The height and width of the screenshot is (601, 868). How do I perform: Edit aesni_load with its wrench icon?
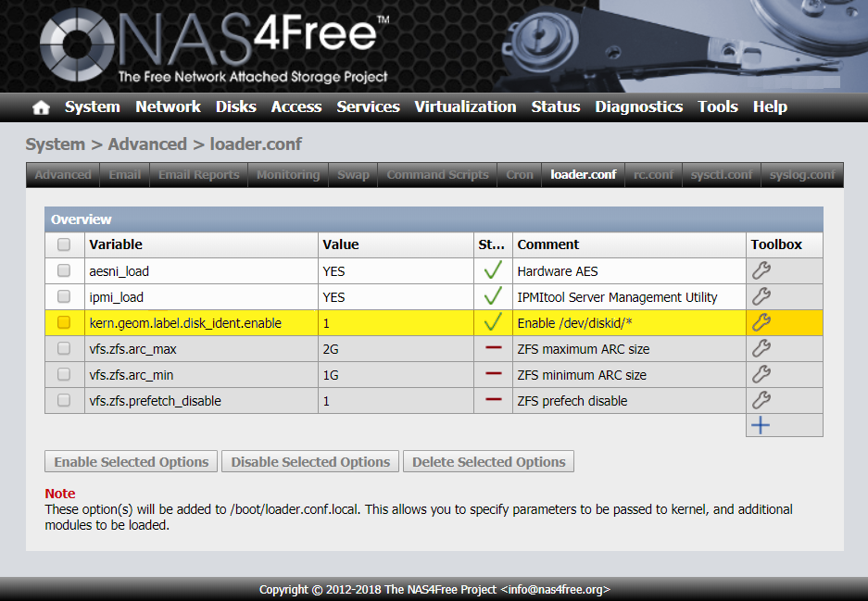click(761, 271)
